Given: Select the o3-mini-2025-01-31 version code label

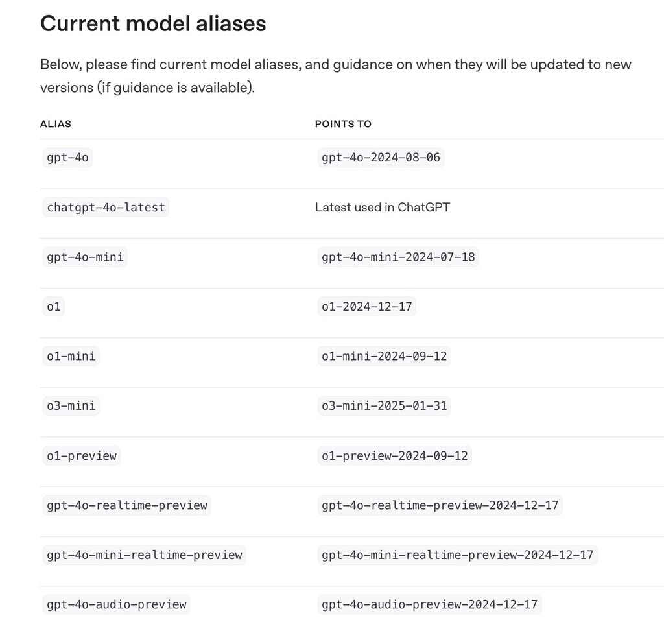Looking at the screenshot, I should pyautogui.click(x=385, y=406).
